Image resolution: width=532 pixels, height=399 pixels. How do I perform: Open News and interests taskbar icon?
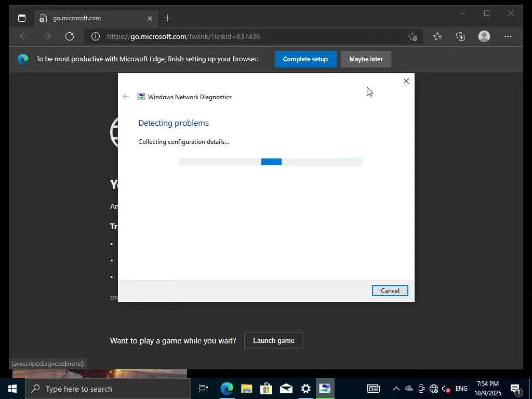pyautogui.click(x=373, y=389)
